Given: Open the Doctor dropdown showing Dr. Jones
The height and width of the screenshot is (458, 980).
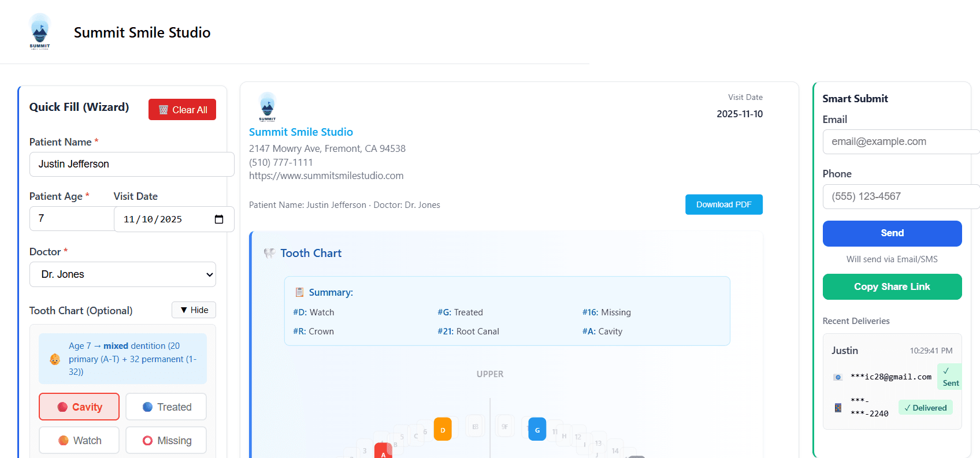Looking at the screenshot, I should (122, 274).
